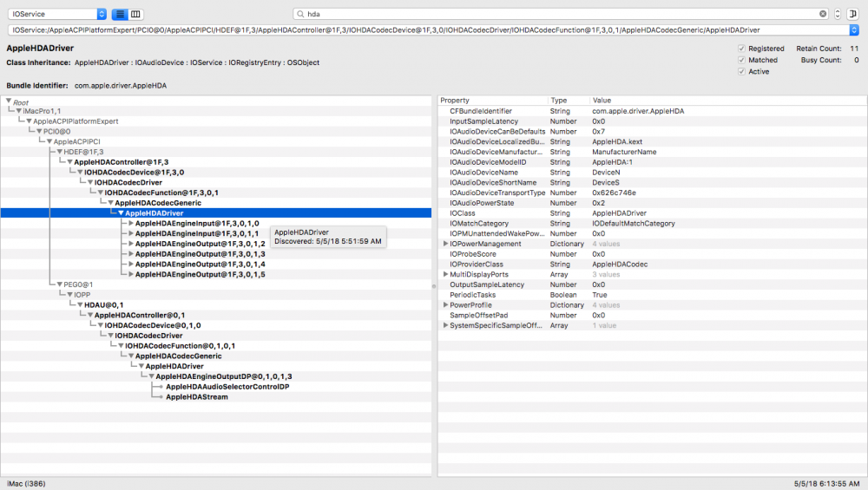Sort by the Value column header
Image resolution: width=868 pixels, height=490 pixels.
[x=728, y=100]
